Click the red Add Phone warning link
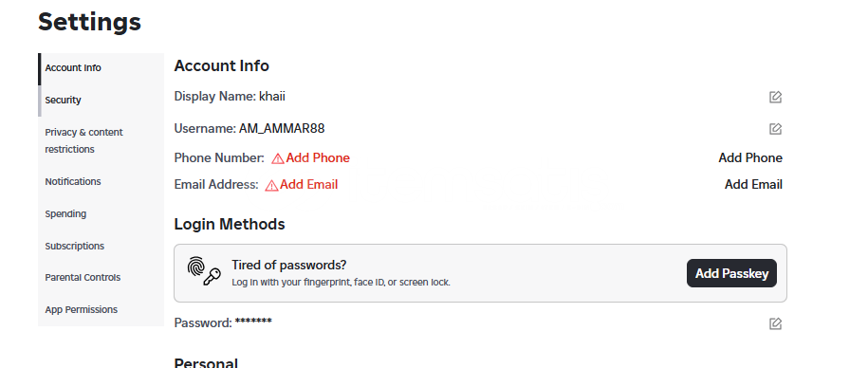The image size is (868, 368). click(318, 158)
